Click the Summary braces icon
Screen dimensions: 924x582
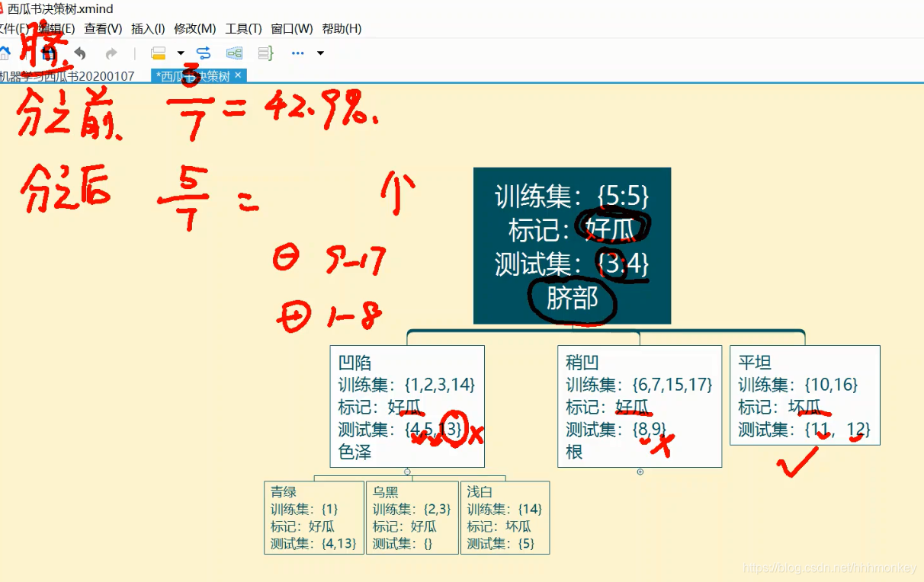[263, 53]
